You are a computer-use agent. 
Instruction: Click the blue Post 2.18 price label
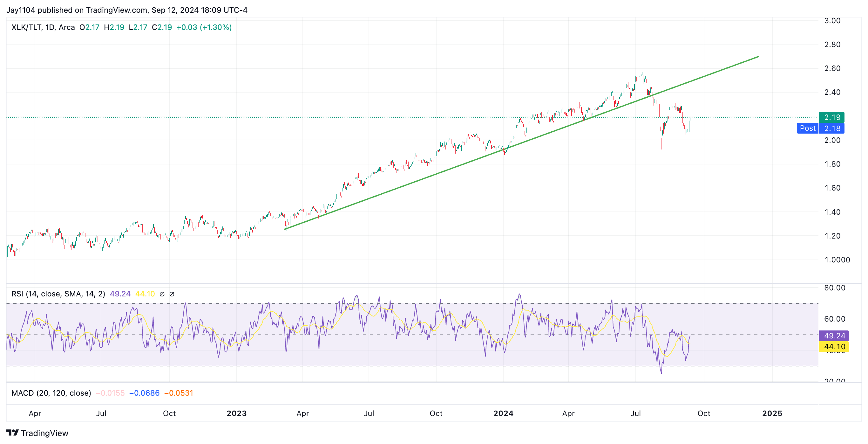820,128
